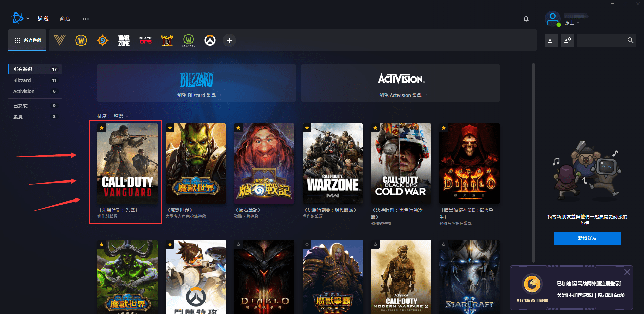This screenshot has width=644, height=314.
Task: Toggle favorite star on Diablo II card
Action: pos(444,128)
